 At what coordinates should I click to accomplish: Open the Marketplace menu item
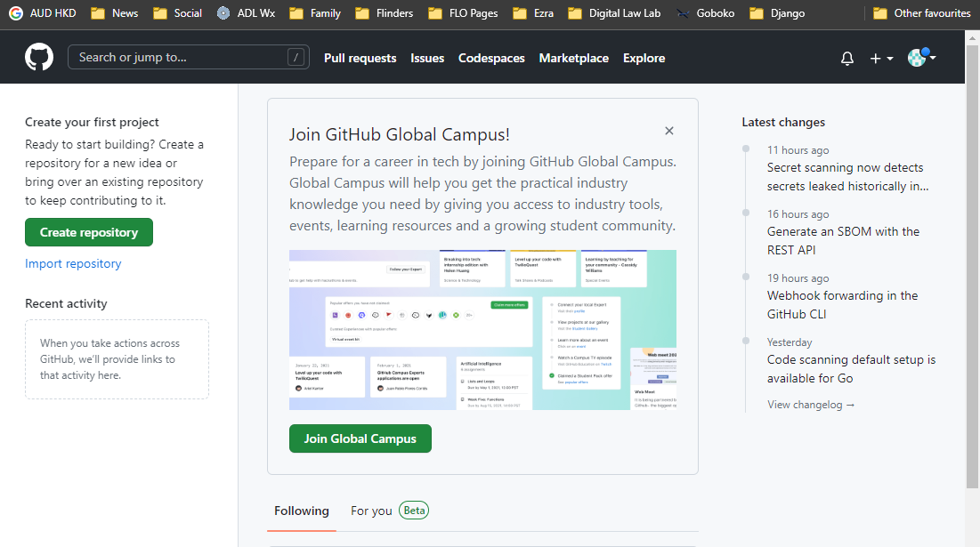[573, 57]
